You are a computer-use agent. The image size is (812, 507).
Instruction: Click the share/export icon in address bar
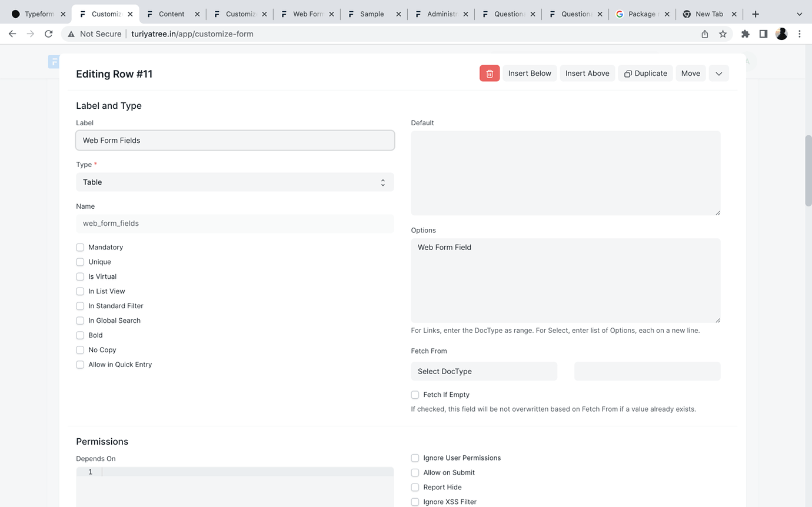pyautogui.click(x=704, y=34)
